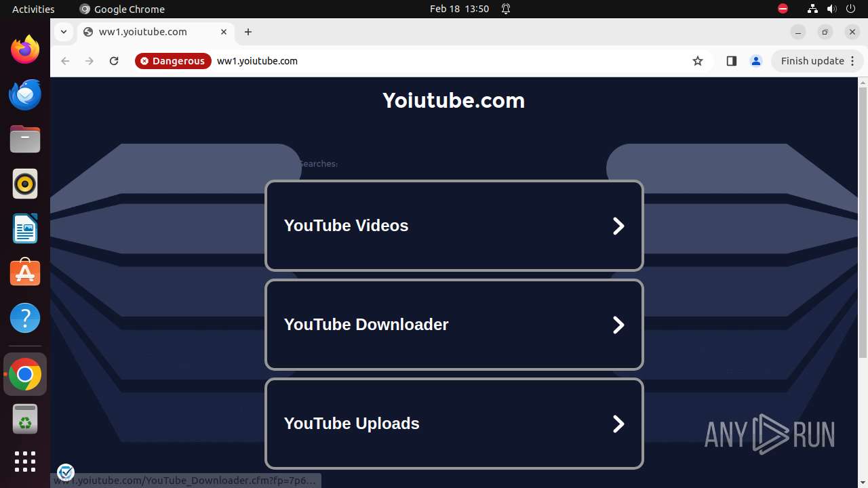
Task: Open the Help icon in dock
Action: (x=25, y=318)
